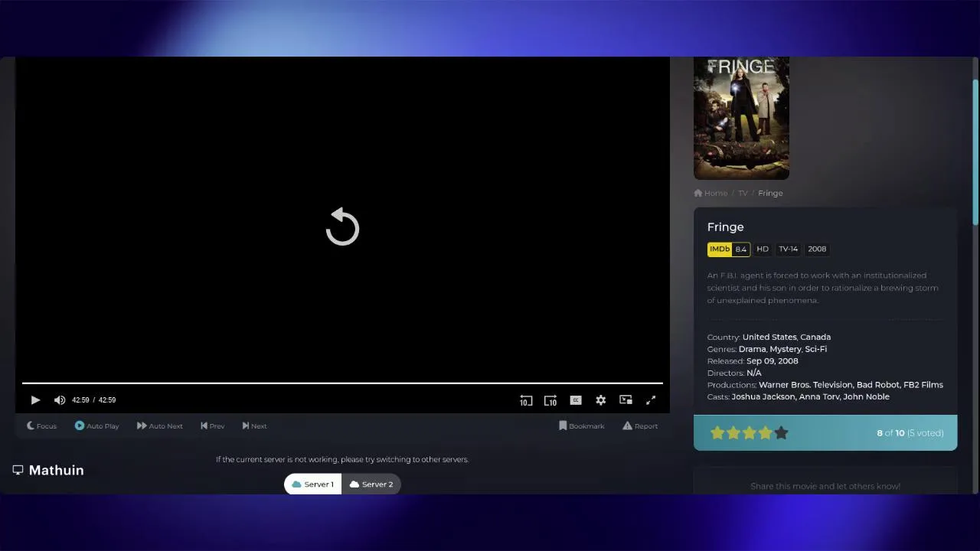Click the third rating star

(750, 433)
